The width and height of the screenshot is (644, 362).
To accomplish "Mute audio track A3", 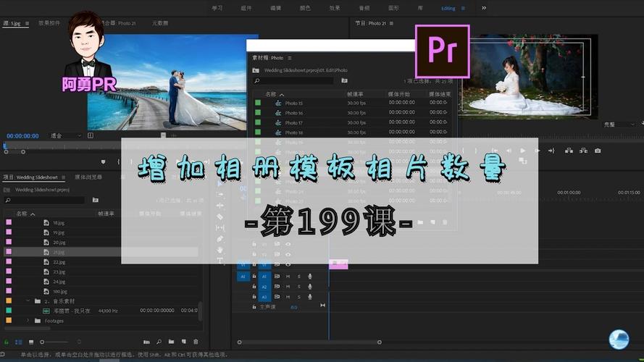I will click(x=288, y=296).
